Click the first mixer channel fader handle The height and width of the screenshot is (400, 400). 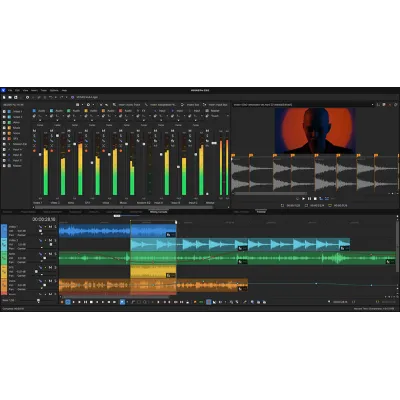(40, 154)
